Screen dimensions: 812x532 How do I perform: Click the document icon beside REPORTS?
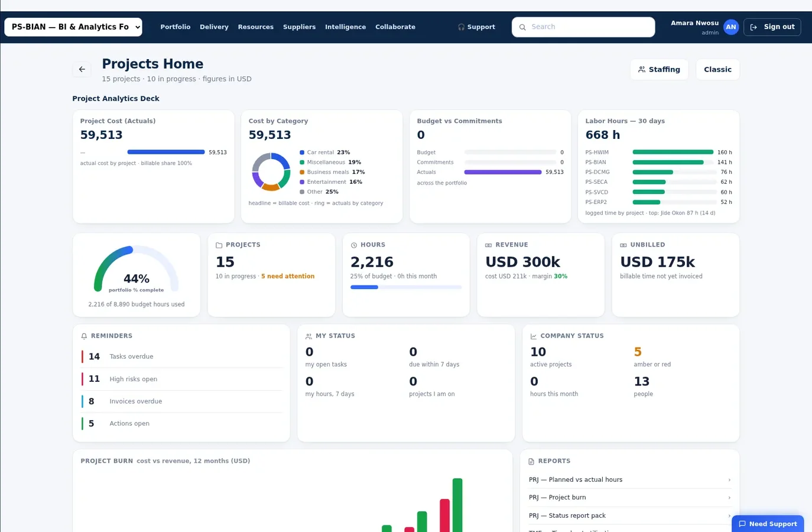531,461
